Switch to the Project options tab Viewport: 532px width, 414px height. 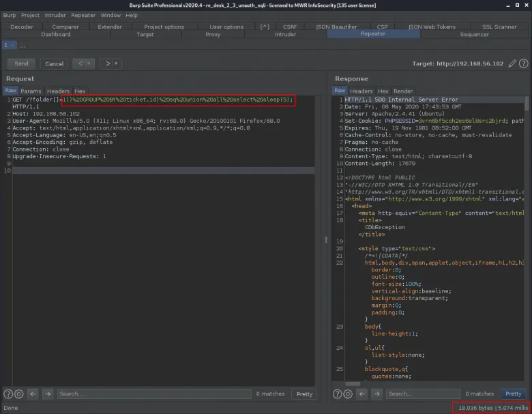[x=164, y=27]
